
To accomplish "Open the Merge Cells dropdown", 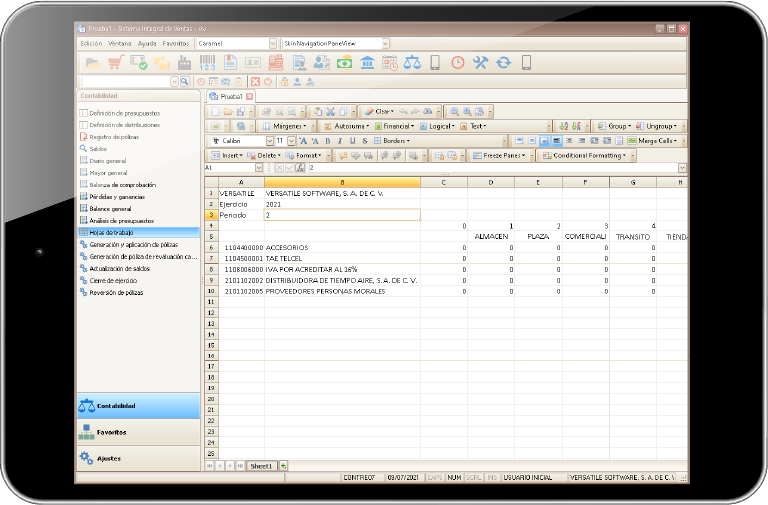I will (652, 141).
